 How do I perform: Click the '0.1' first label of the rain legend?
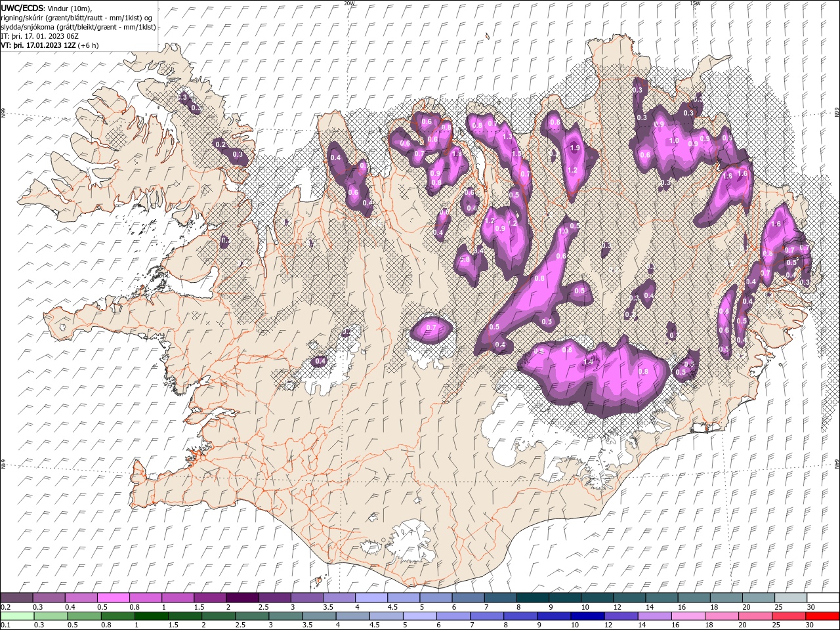[x=5, y=625]
